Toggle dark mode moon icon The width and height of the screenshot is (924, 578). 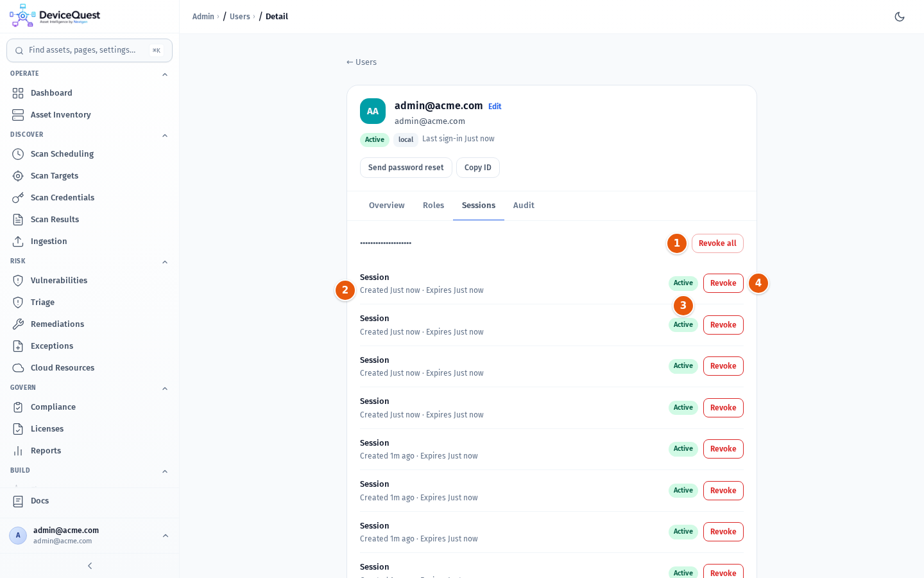[900, 17]
